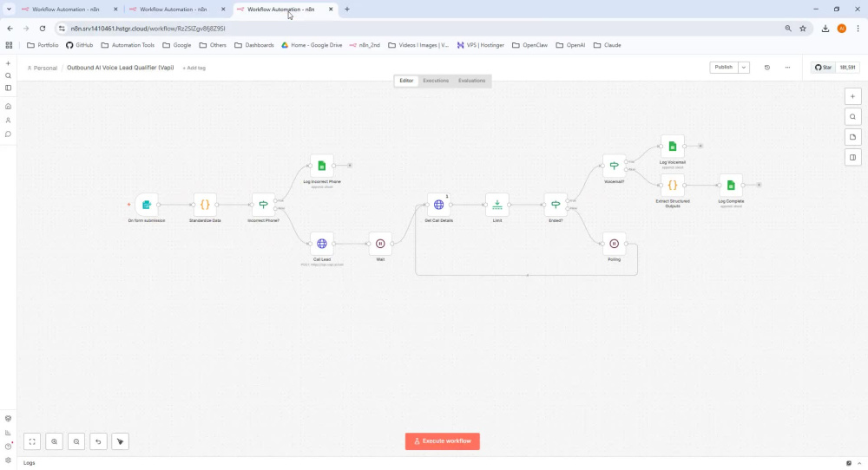Open the Dashboards bookmark folder
868x470 pixels.
pyautogui.click(x=254, y=45)
